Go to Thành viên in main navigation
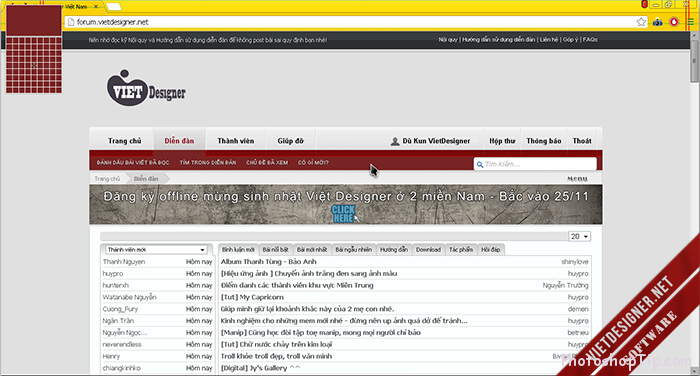 coord(236,141)
